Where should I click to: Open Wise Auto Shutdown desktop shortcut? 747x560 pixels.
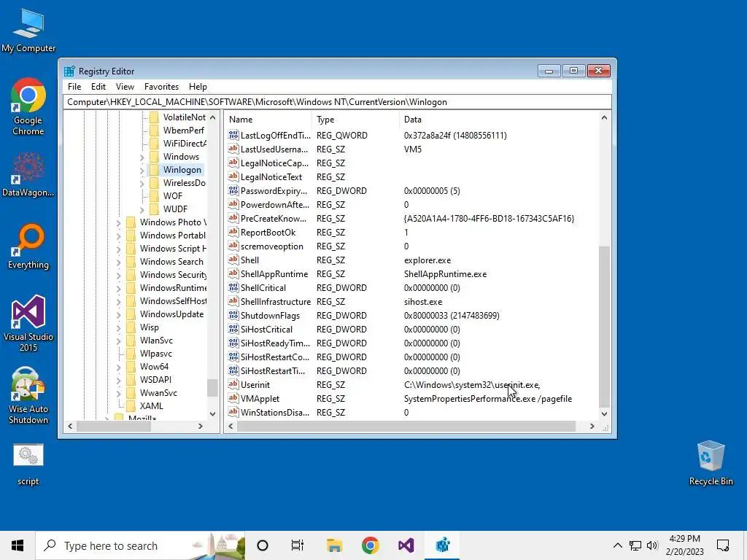[28, 395]
